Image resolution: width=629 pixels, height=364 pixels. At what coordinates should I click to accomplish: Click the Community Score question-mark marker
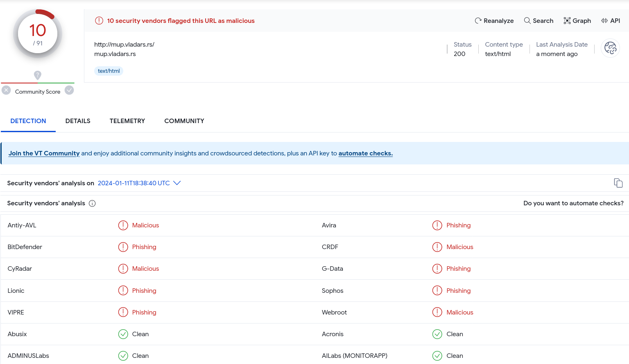point(38,75)
